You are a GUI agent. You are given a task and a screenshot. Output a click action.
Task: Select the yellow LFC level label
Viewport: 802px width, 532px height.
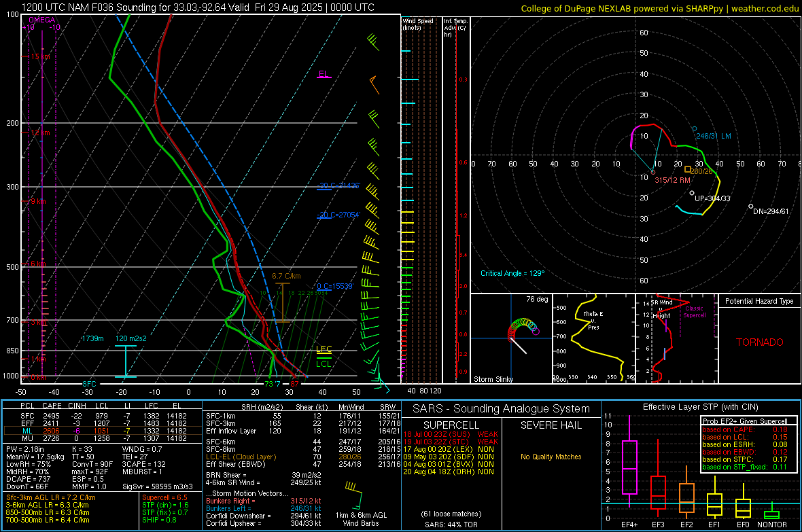point(324,349)
